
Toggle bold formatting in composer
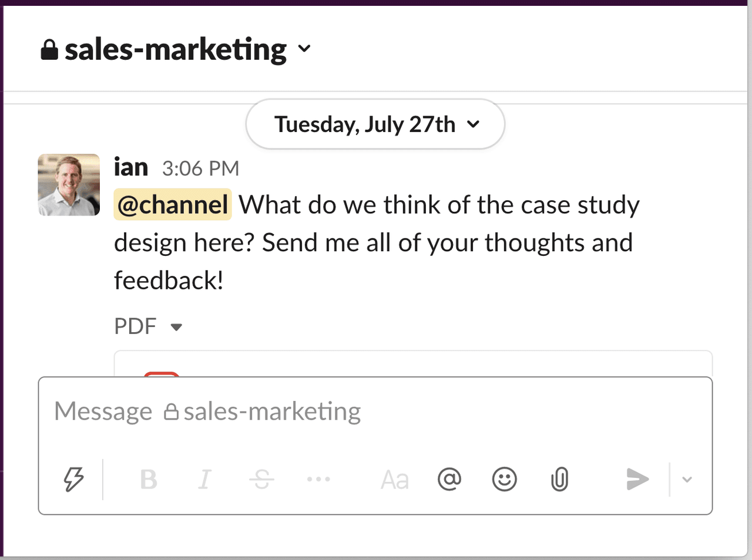(149, 480)
